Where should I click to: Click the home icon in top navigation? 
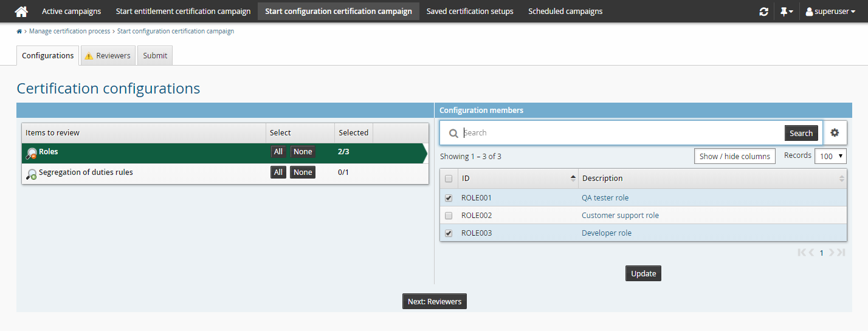point(21,12)
